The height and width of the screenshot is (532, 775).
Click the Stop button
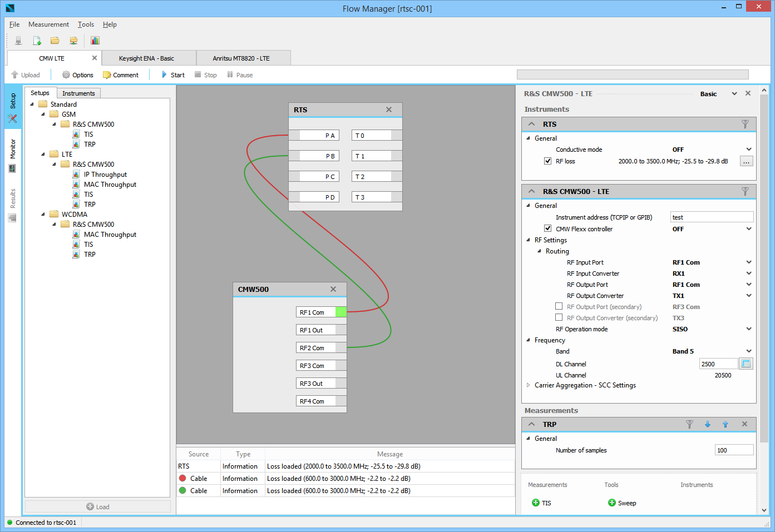(x=205, y=75)
